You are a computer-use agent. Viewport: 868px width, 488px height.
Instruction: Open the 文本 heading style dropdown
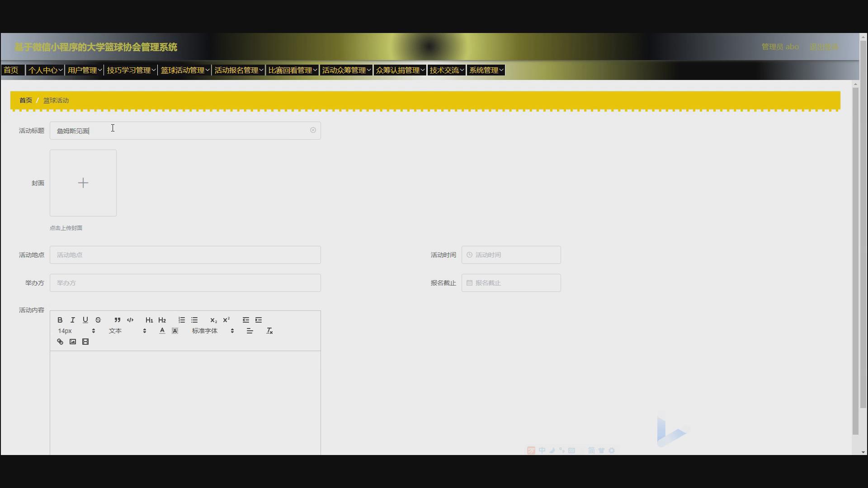coord(127,331)
